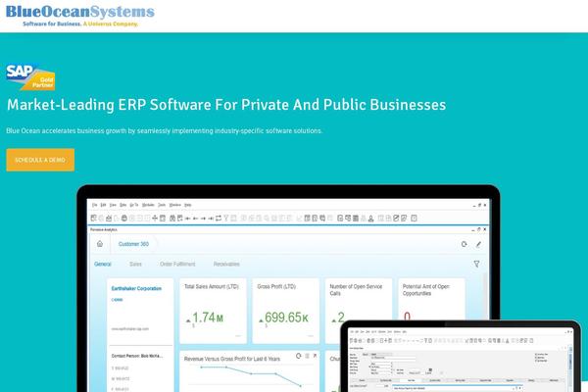Screen dimensions: 588x392
Task: Switch to the Receivables tab
Action: point(226,264)
